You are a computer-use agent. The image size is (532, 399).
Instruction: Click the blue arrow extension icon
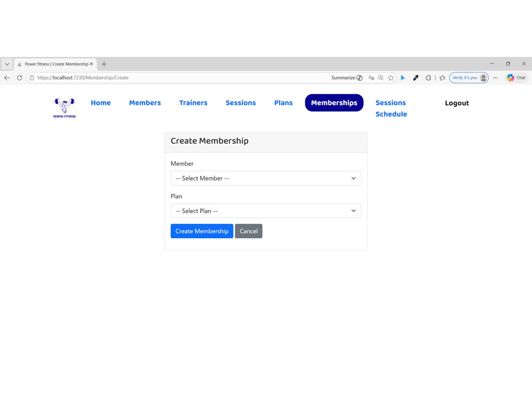(x=403, y=78)
